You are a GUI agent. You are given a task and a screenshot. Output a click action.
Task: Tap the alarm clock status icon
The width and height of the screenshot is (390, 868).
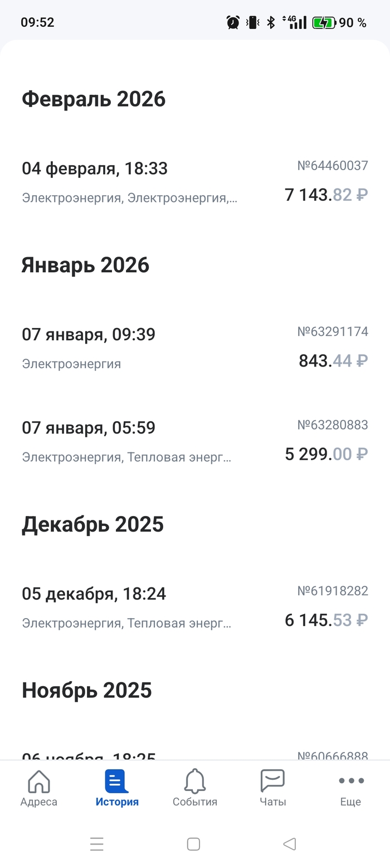pyautogui.click(x=233, y=23)
